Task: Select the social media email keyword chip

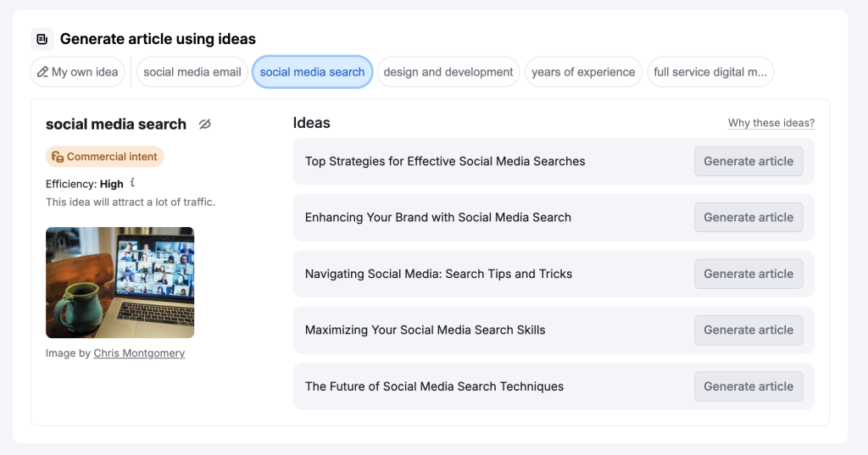Action: click(192, 72)
